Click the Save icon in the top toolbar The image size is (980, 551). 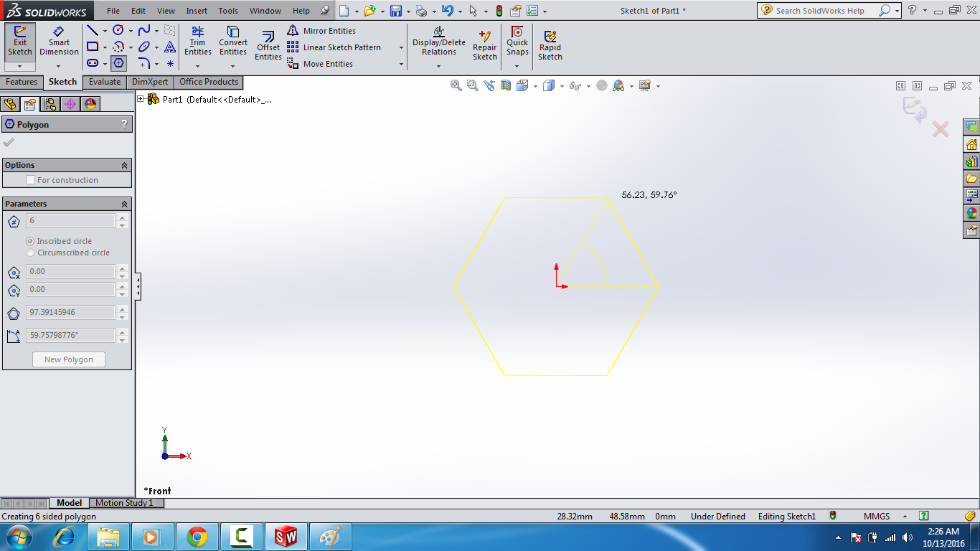[395, 11]
